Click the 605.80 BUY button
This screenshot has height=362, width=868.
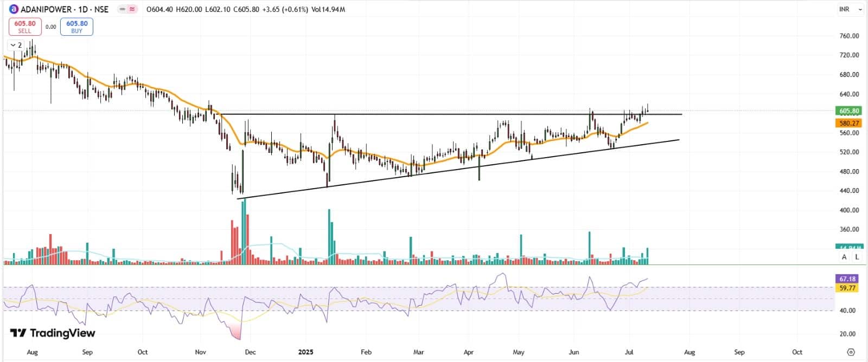(x=77, y=27)
